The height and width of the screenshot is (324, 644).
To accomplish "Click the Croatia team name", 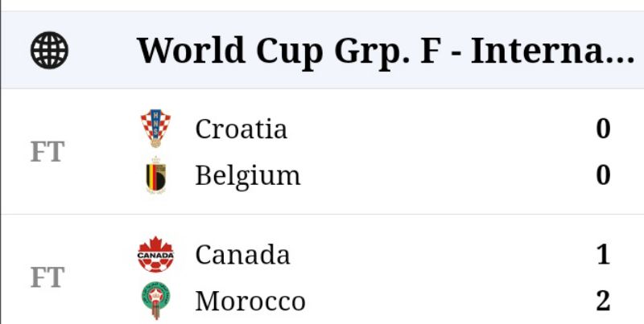I will 241,129.
